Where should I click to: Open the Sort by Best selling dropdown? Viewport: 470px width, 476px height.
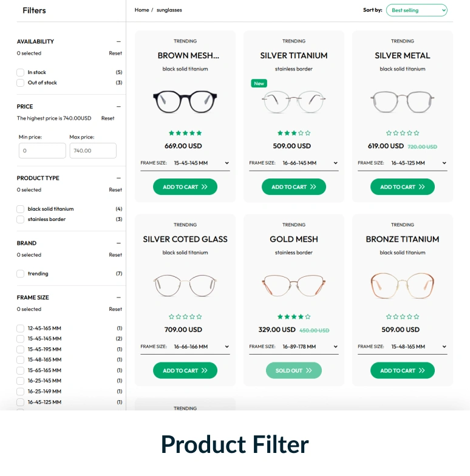click(417, 10)
